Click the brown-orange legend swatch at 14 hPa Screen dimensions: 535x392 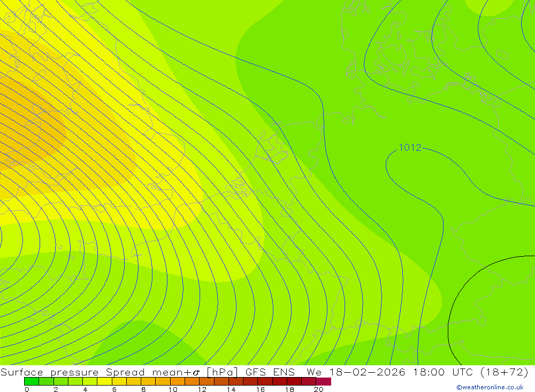tap(236, 381)
